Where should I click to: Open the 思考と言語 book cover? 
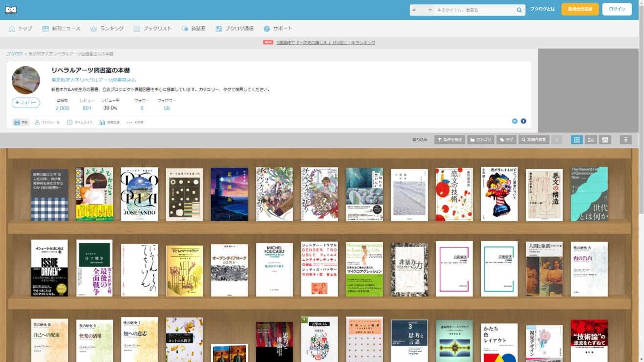(x=409, y=341)
